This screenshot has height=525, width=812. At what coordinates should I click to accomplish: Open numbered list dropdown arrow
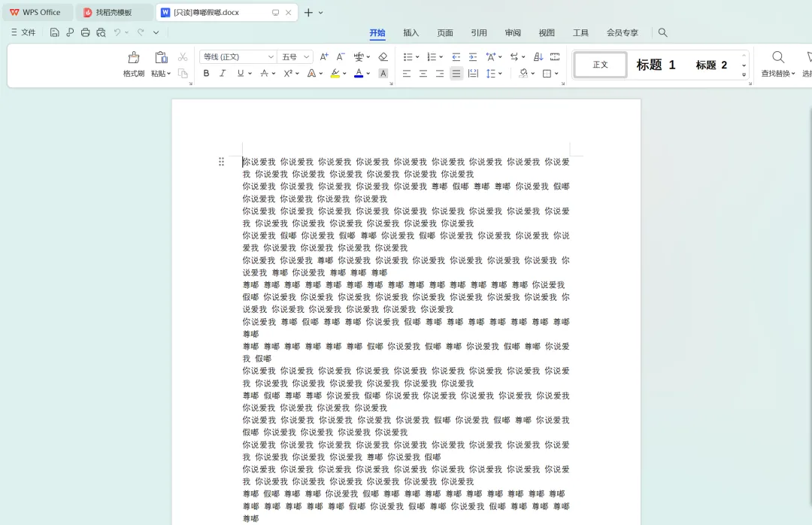441,57
